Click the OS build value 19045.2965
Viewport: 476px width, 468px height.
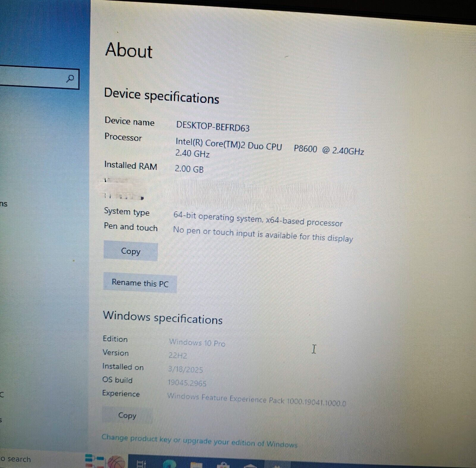[x=187, y=383]
